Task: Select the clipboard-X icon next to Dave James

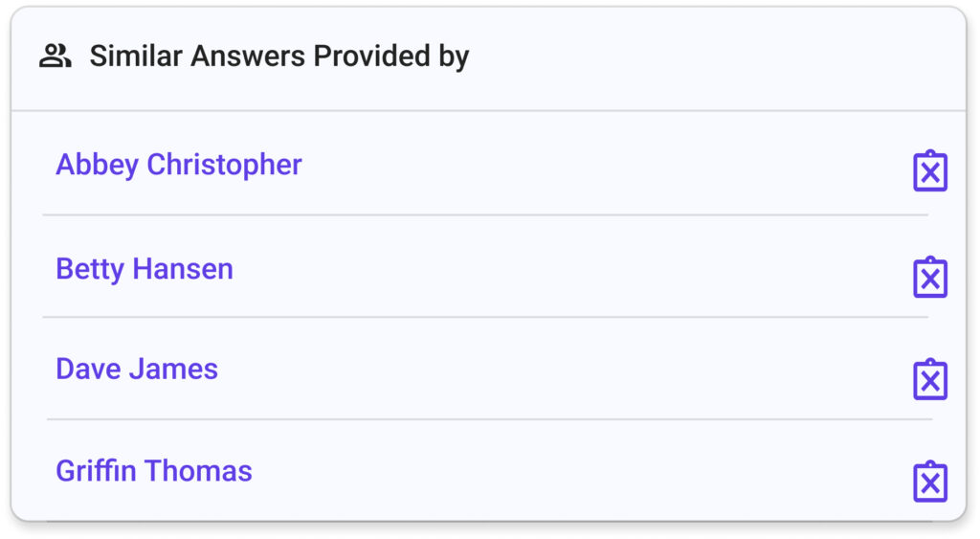Action: (930, 379)
